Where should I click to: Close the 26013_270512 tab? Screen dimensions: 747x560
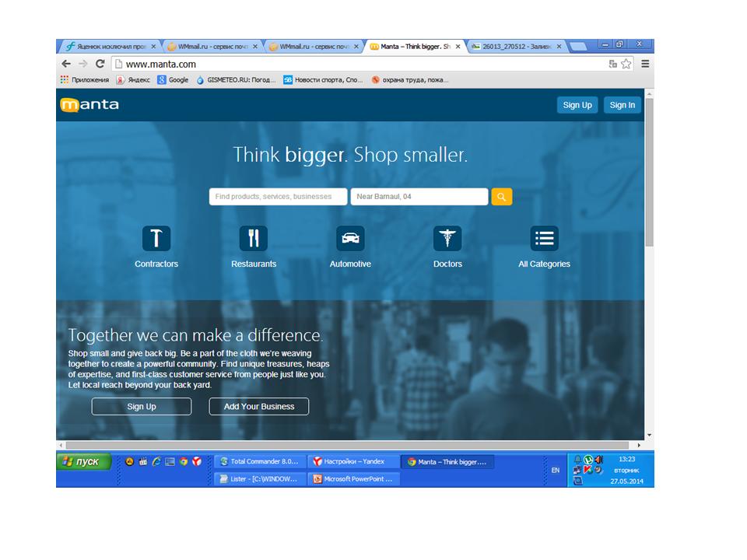559,47
